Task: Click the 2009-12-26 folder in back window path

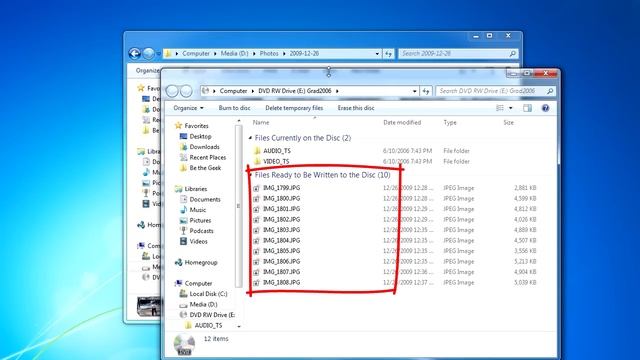Action: pos(304,53)
